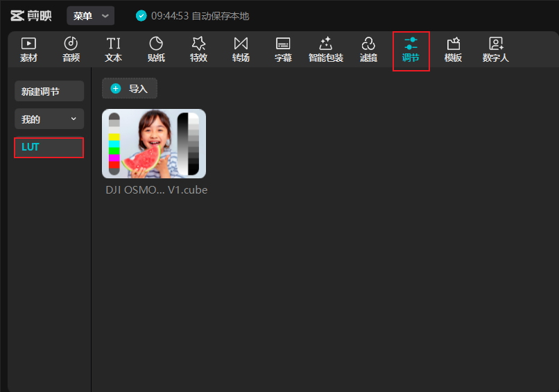Viewport: 559px width, 392px height.
Task: Select the 调节 adjustment tab
Action: (411, 50)
